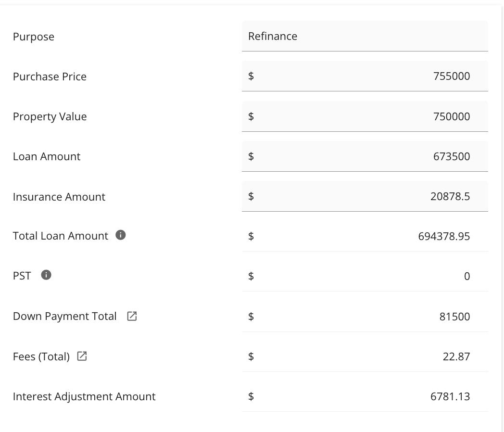Click the Purchase Price label

50,76
